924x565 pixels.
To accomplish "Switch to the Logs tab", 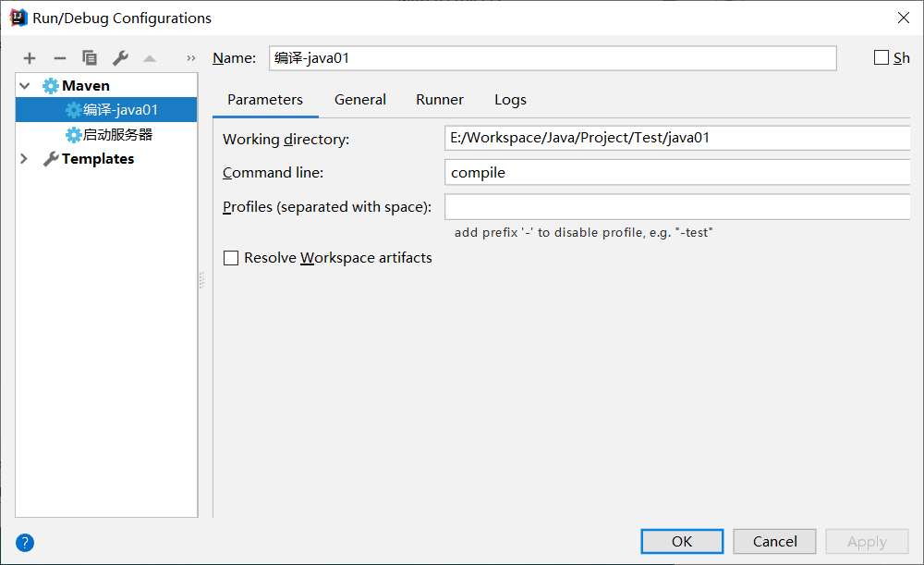I will click(x=510, y=100).
